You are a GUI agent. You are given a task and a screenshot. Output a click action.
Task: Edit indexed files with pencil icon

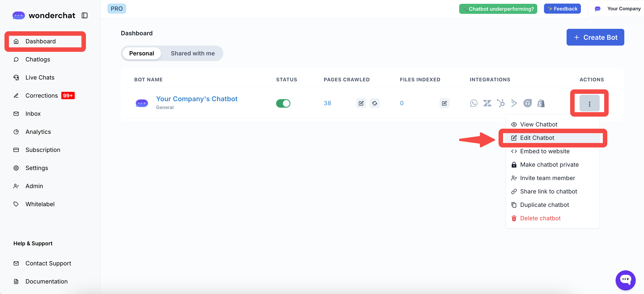pos(444,103)
